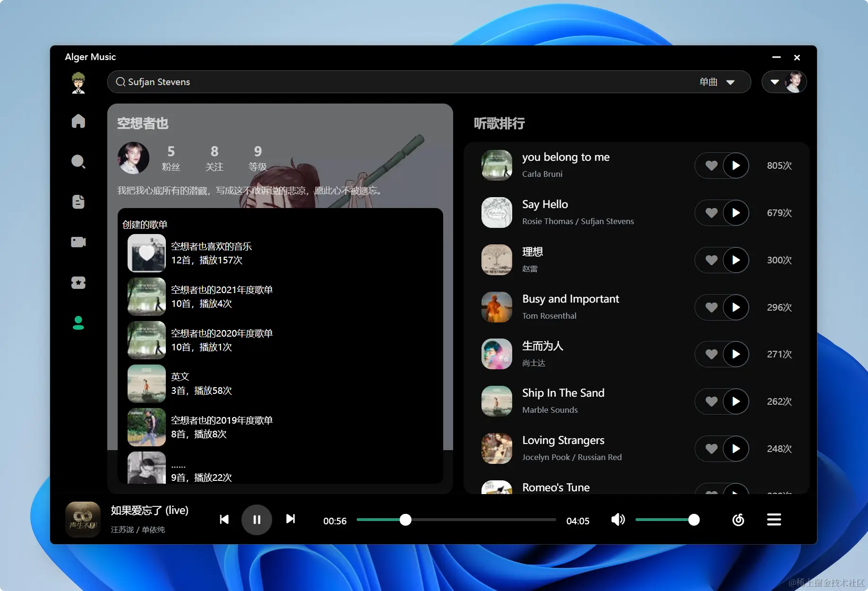Like the song 生而为人
Image resolution: width=868 pixels, height=591 pixels.
pyautogui.click(x=711, y=354)
